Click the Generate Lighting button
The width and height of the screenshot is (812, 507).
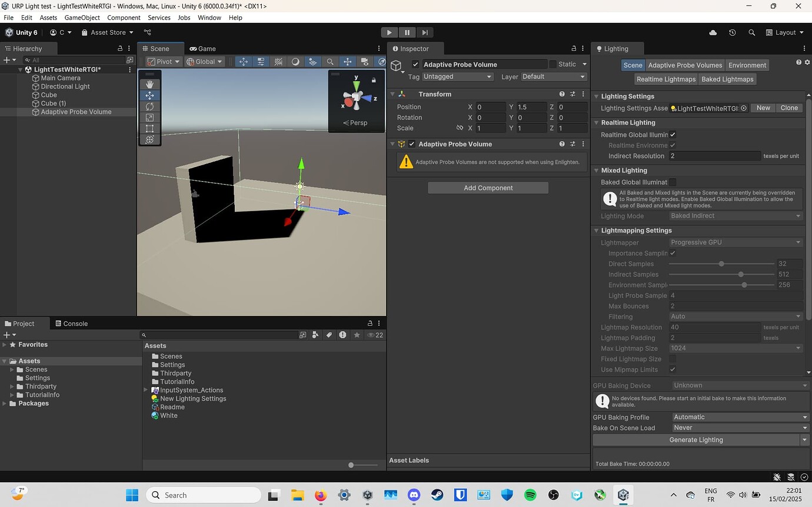(x=697, y=439)
